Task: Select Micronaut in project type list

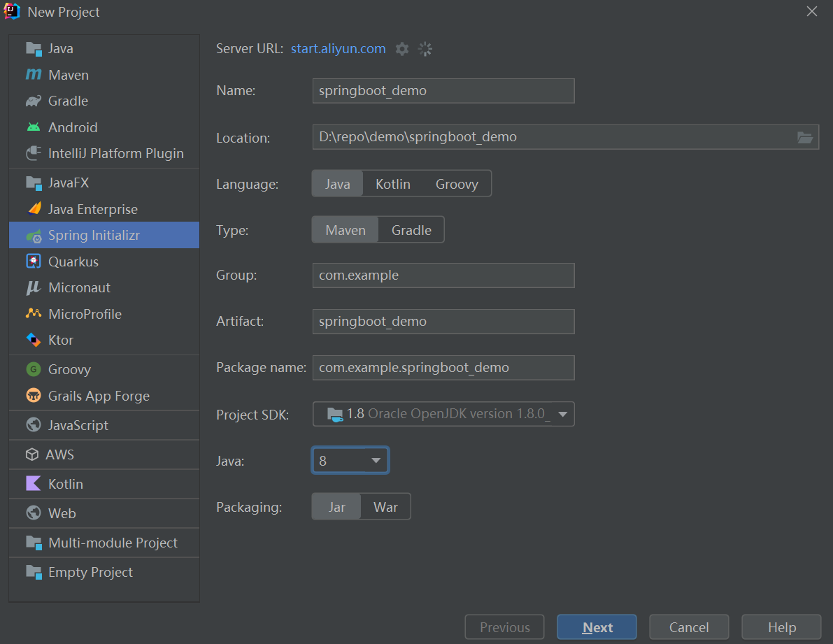Action: point(104,288)
